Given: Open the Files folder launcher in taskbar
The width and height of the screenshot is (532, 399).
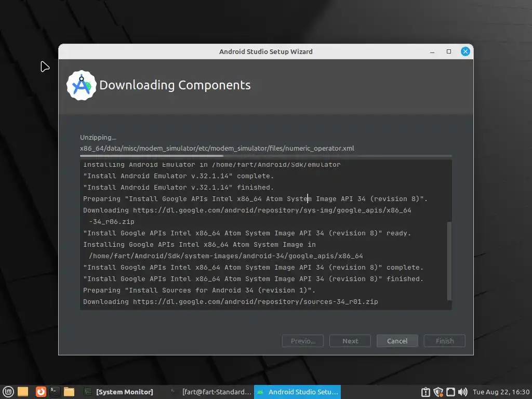Looking at the screenshot, I should click(x=69, y=392).
